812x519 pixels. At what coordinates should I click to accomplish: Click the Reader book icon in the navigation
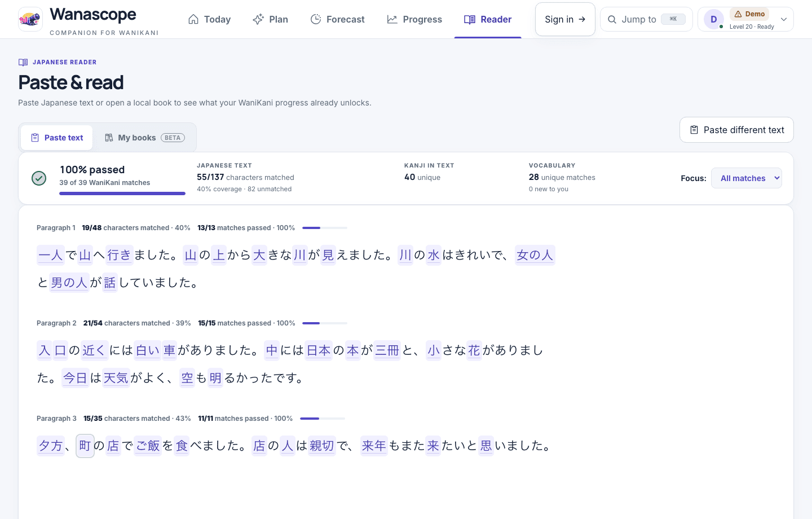point(470,19)
